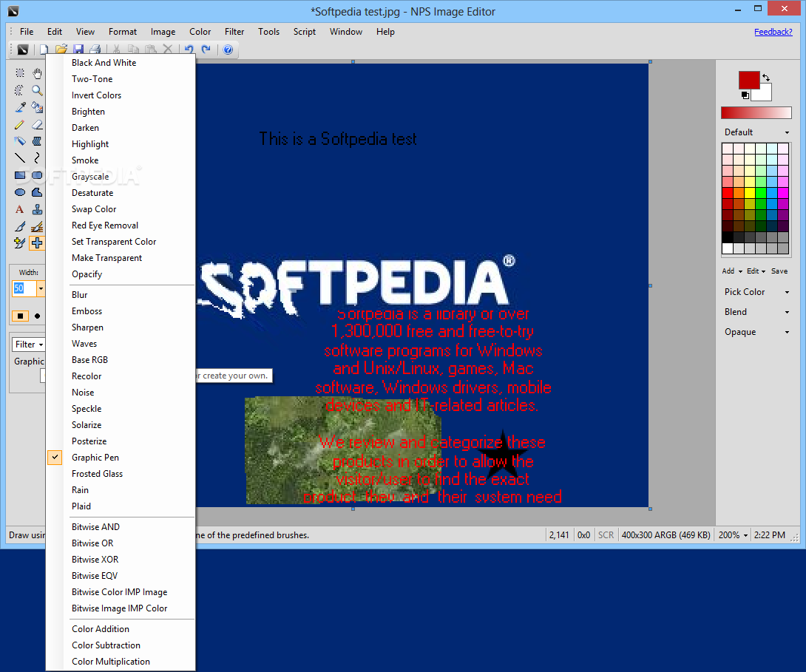Select the straight line tool
Viewport: 806px width, 672px height.
(x=19, y=158)
